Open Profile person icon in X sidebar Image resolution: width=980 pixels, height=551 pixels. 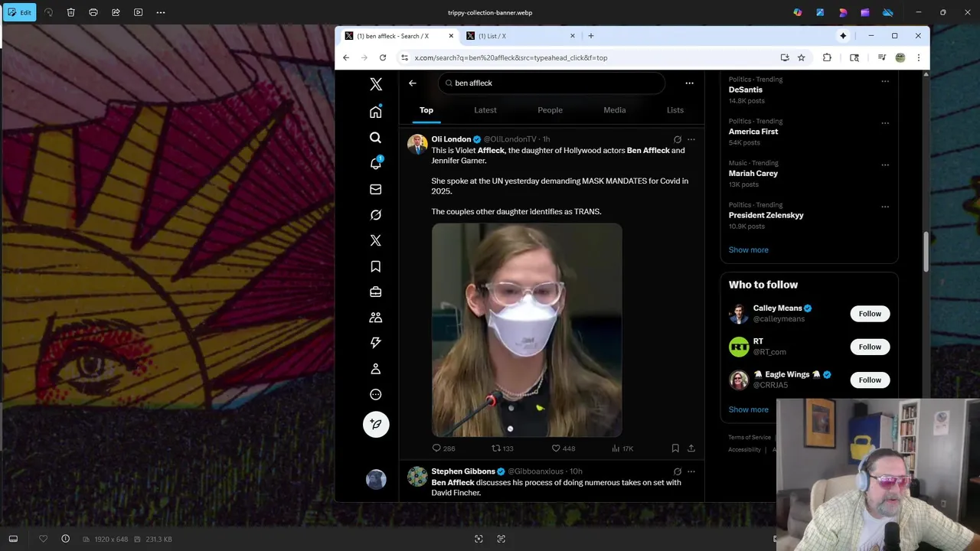click(376, 369)
